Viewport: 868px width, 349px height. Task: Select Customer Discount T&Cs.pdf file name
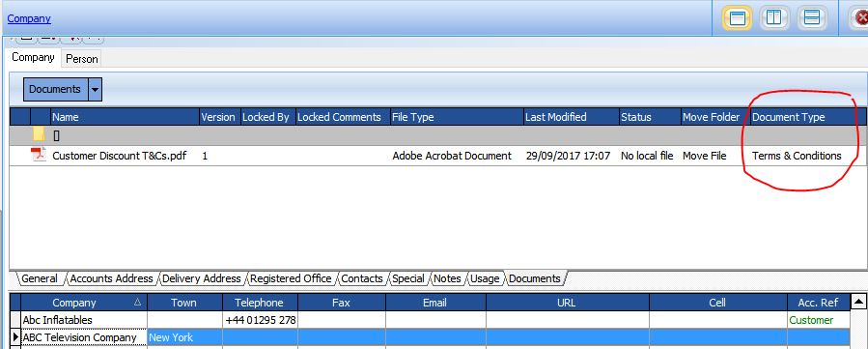click(x=120, y=156)
